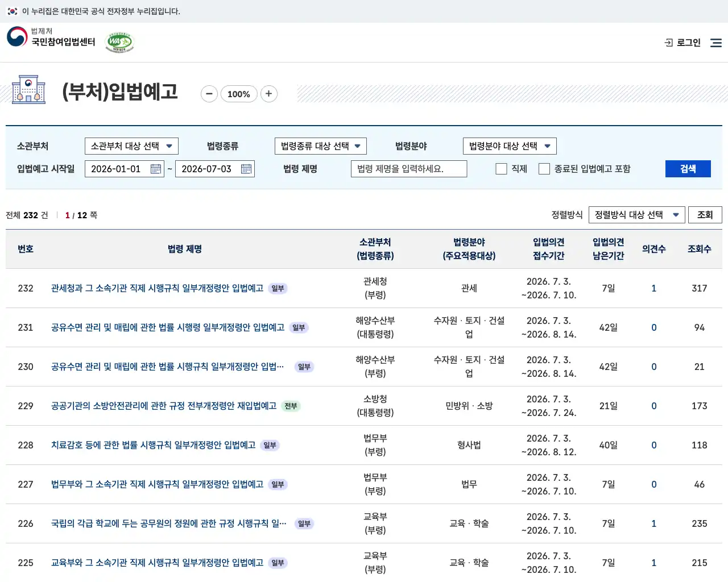
Task: Open 공유수면 관리 시행령 일부개정령안 link
Action: [x=168, y=327]
